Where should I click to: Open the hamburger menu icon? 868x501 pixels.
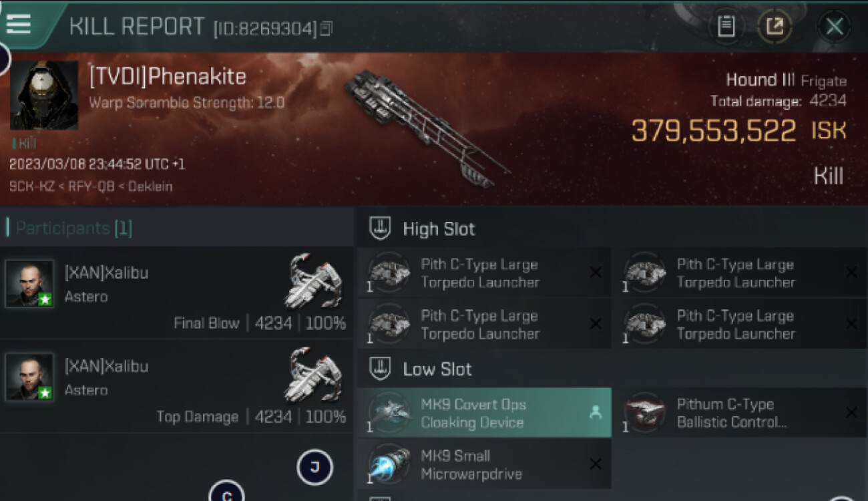point(18,23)
